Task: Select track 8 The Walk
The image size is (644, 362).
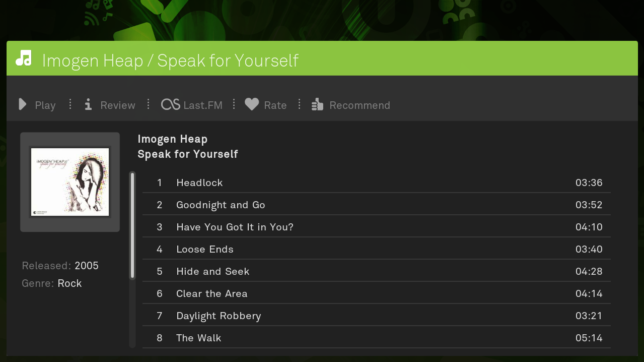Action: pyautogui.click(x=377, y=338)
